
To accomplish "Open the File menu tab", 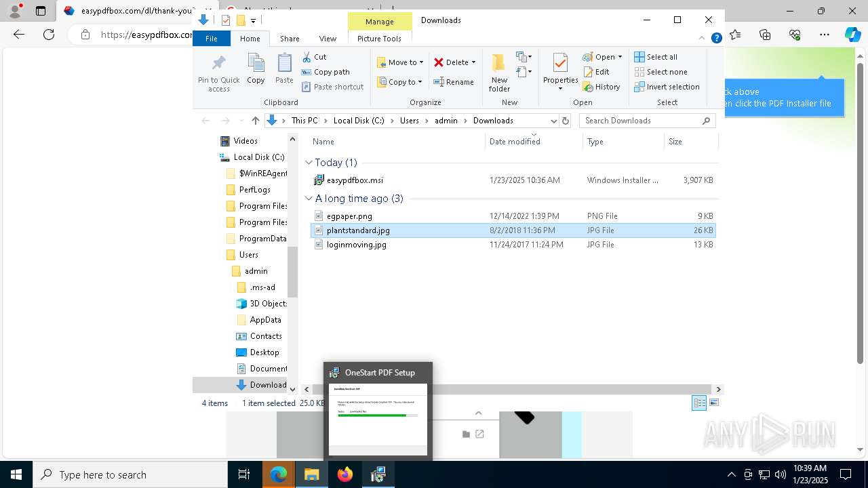I will coord(212,39).
